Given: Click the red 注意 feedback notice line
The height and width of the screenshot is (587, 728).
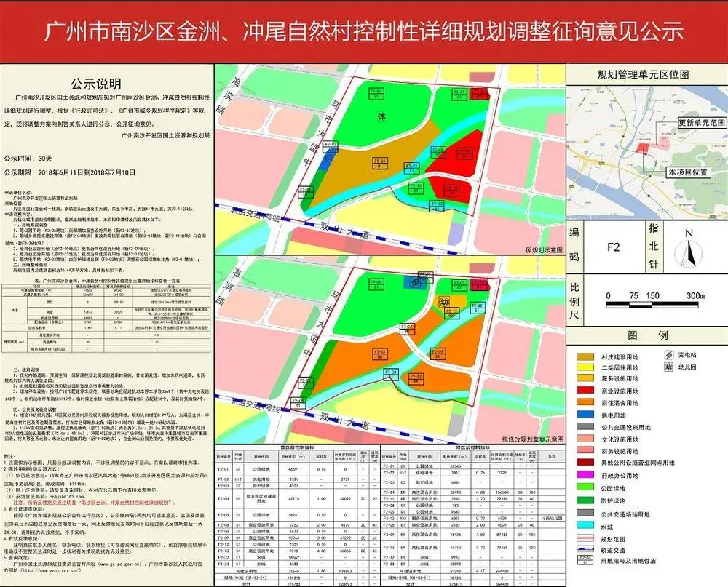Looking at the screenshot, I should pos(95,503).
